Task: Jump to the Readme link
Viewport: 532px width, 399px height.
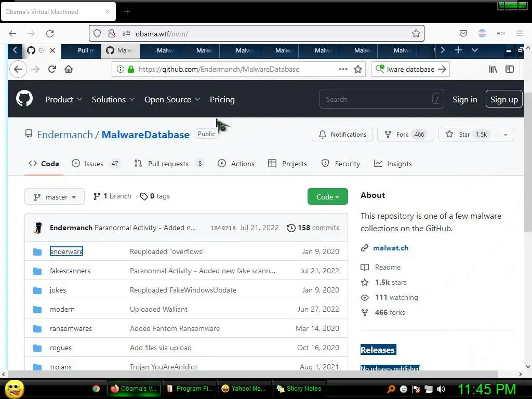Action: (388, 267)
